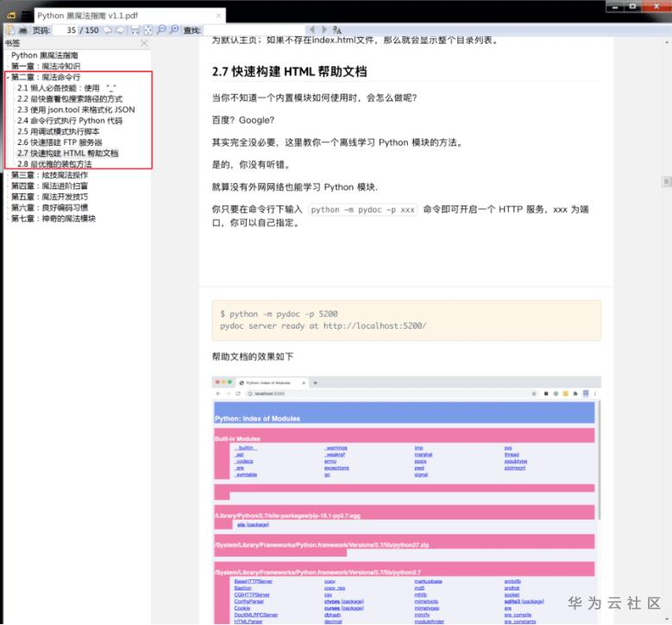The image size is (672, 625).
Task: Open the SumatraPDF menu icon in title bar
Action: (11, 16)
